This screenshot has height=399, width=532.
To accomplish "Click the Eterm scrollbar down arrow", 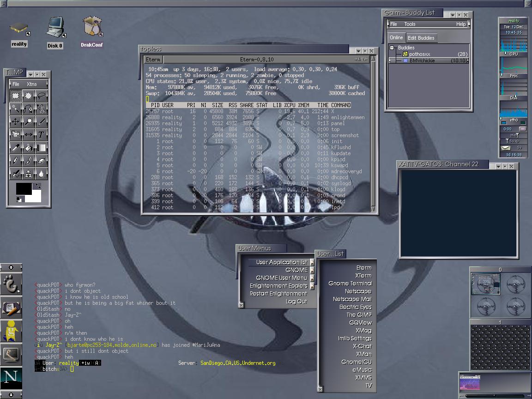I will click(373, 209).
